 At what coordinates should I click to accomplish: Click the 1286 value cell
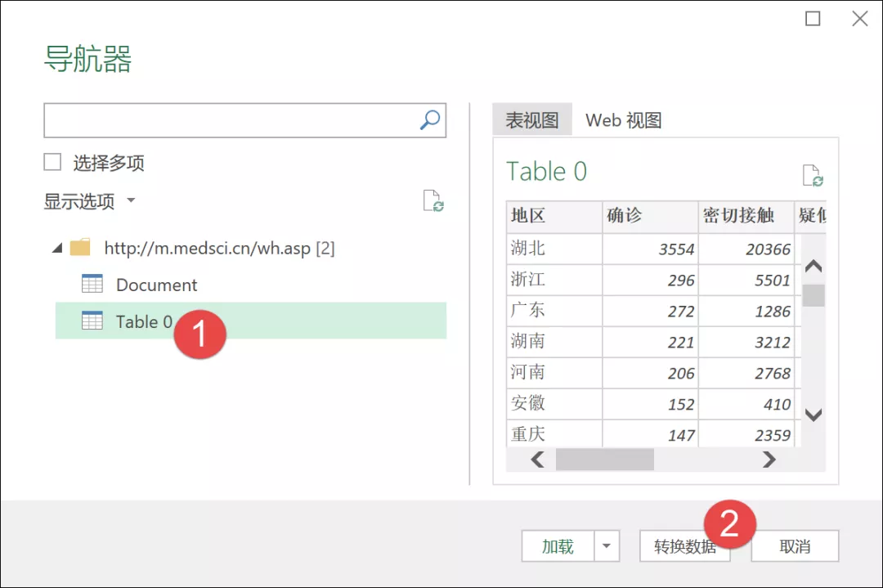coord(746,310)
